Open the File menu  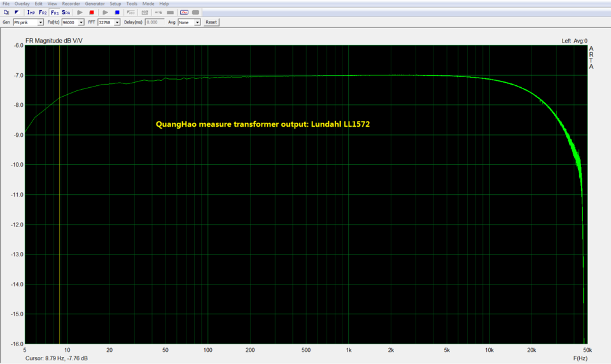6,4
